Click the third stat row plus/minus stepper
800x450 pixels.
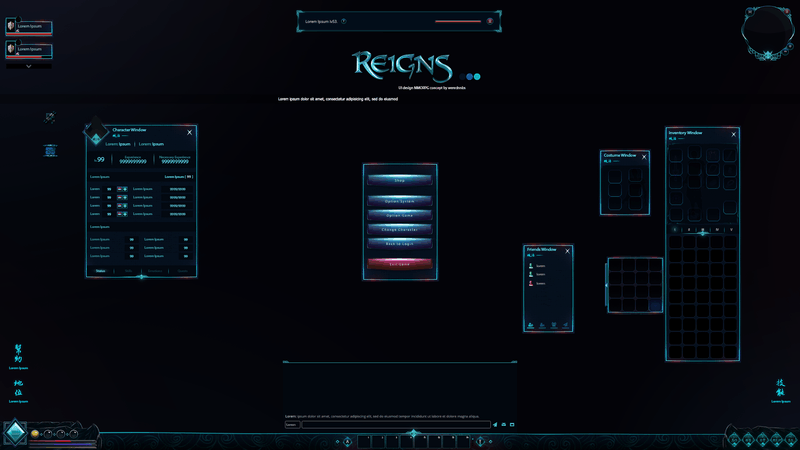pos(122,206)
